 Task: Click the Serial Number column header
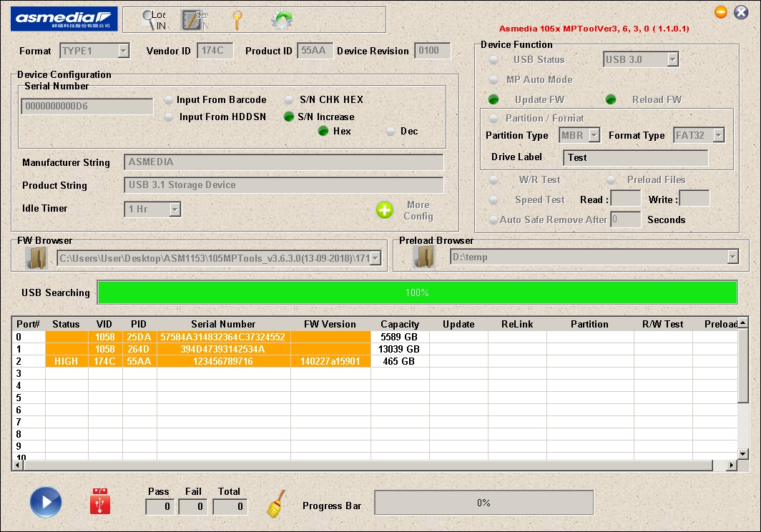click(223, 324)
